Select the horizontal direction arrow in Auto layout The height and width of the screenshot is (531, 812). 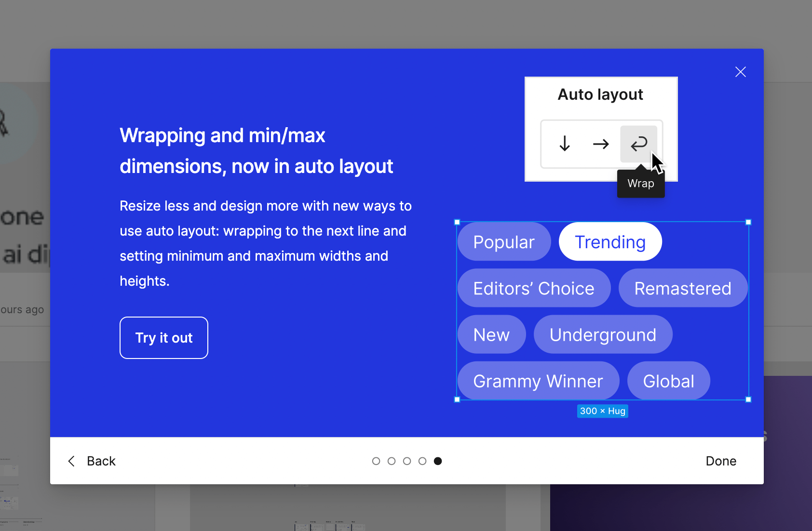tap(601, 144)
